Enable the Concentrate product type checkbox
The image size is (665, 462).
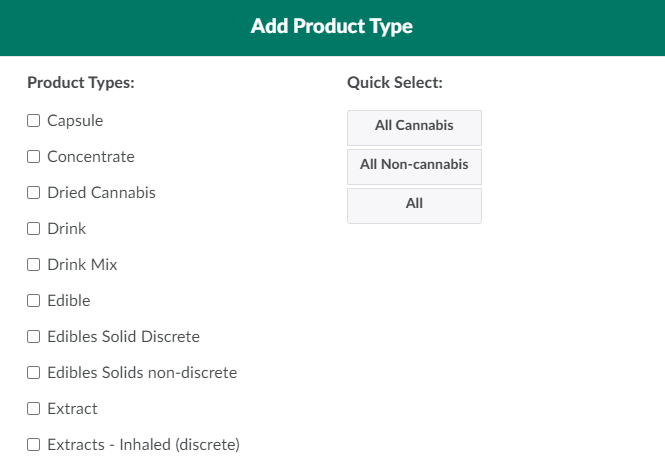[x=33, y=157]
